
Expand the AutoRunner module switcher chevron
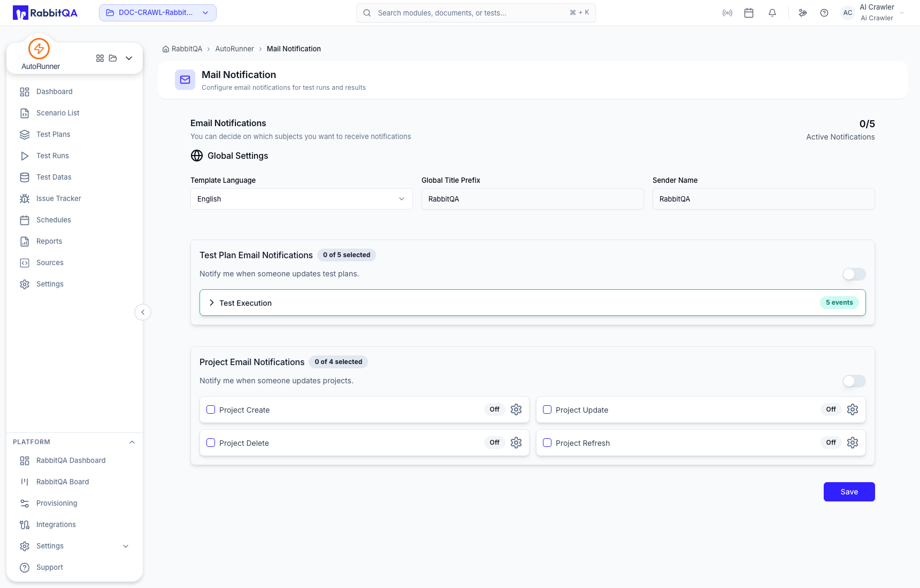(x=129, y=58)
